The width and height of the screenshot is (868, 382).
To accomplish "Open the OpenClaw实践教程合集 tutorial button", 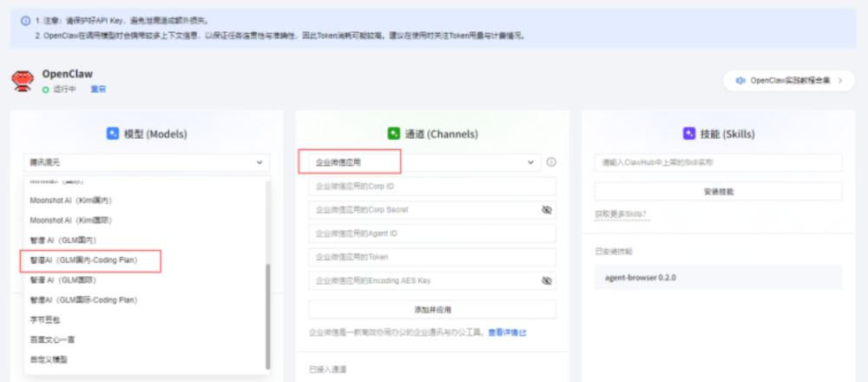I will (x=789, y=81).
